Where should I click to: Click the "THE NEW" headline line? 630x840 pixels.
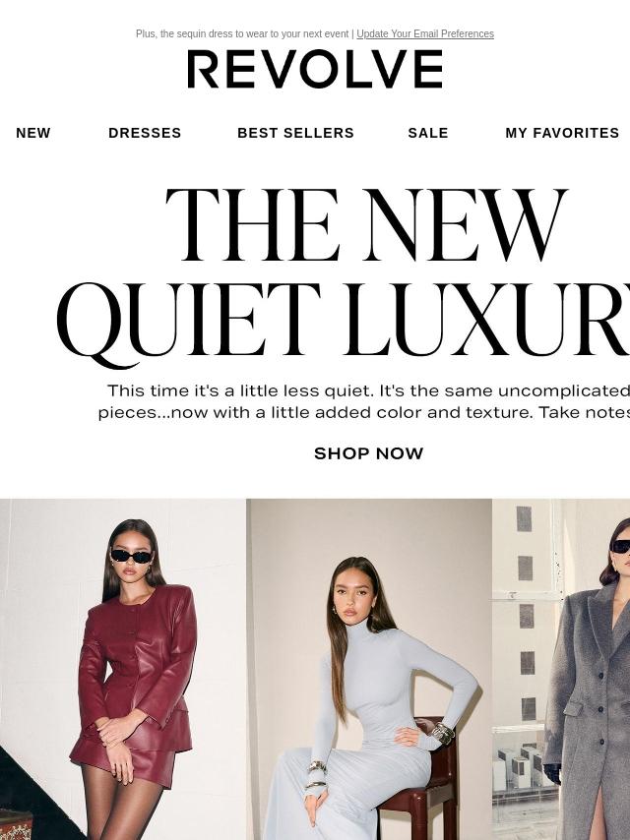coord(367,225)
